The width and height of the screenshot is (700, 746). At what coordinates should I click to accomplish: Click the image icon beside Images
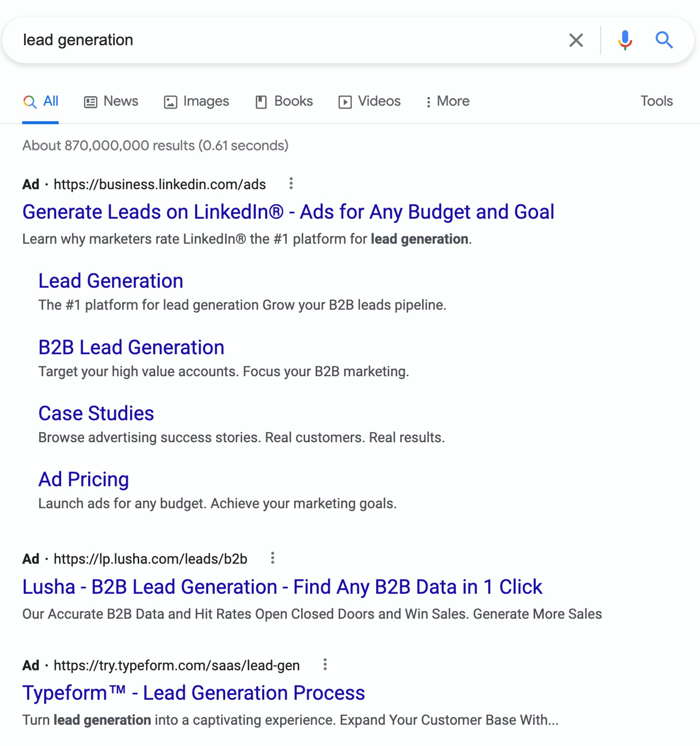tap(171, 101)
